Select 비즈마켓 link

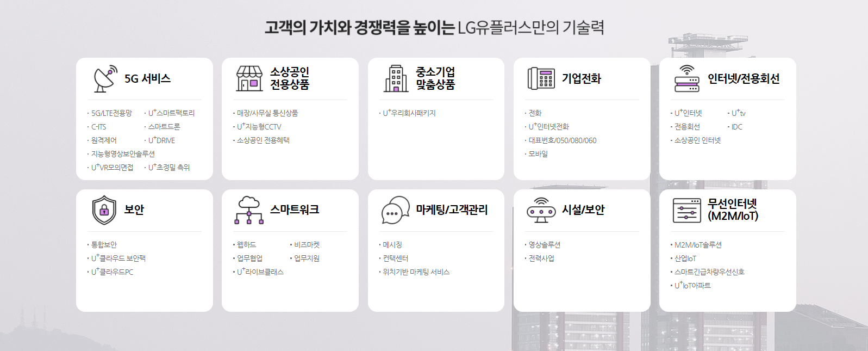point(307,245)
